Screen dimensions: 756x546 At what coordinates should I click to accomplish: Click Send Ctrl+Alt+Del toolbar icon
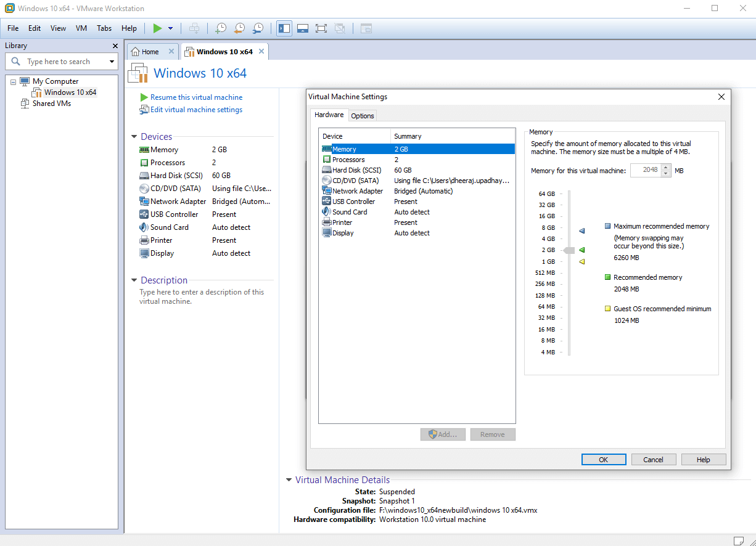point(194,28)
